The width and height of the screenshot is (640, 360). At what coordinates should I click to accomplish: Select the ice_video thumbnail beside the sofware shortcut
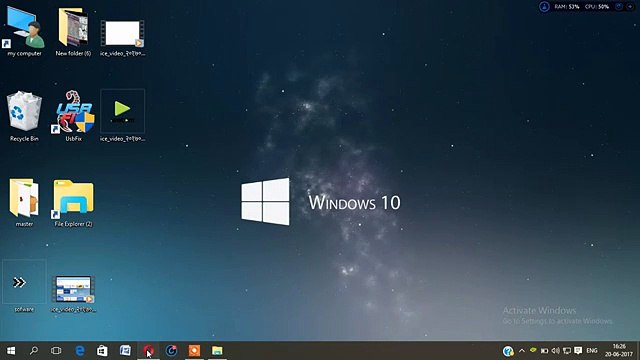pyautogui.click(x=73, y=293)
